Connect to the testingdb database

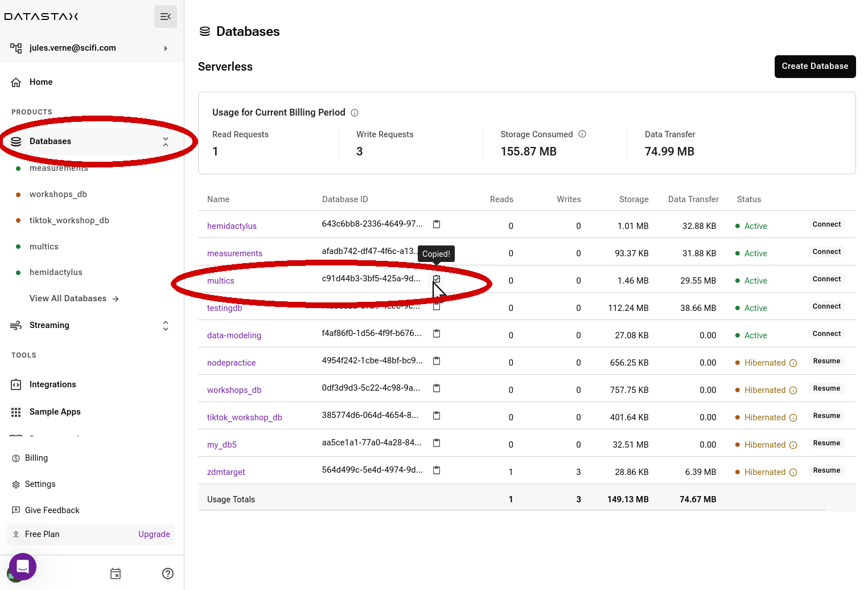826,306
